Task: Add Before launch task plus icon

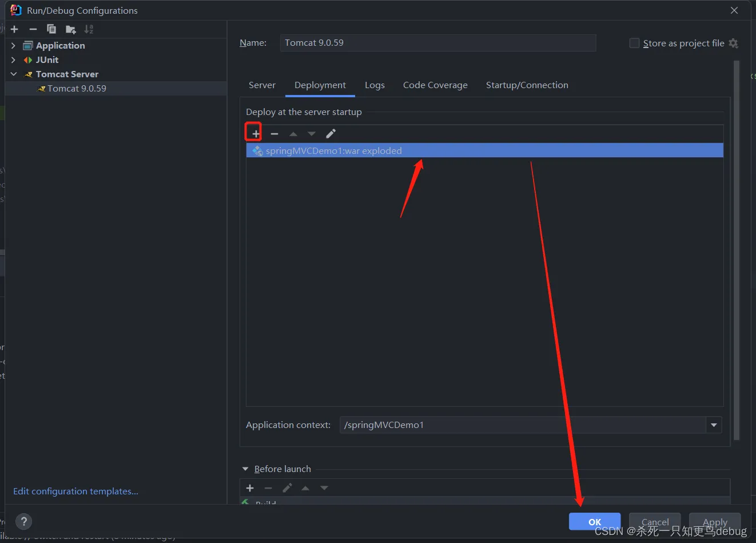Action: coord(250,488)
